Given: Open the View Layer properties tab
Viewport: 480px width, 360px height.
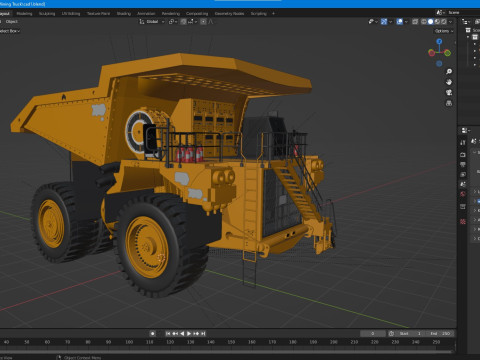Looking at the screenshot, I should [x=463, y=174].
